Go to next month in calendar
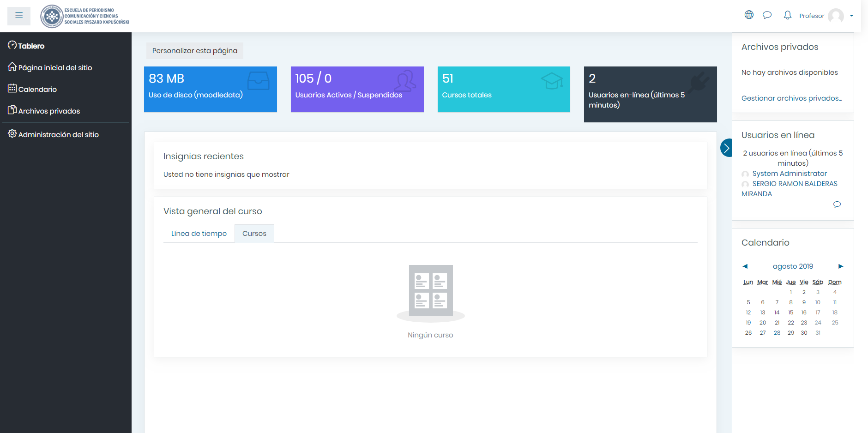 tap(841, 266)
